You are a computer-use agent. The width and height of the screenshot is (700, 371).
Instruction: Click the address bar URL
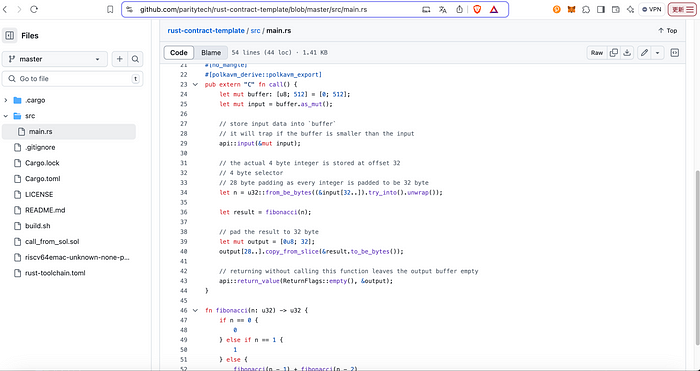253,9
